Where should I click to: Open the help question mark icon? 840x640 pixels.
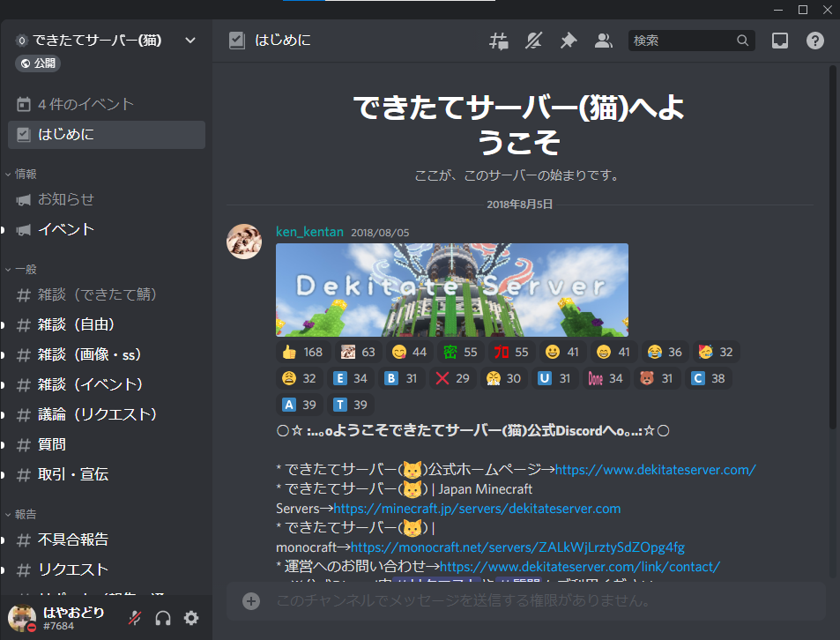(814, 41)
